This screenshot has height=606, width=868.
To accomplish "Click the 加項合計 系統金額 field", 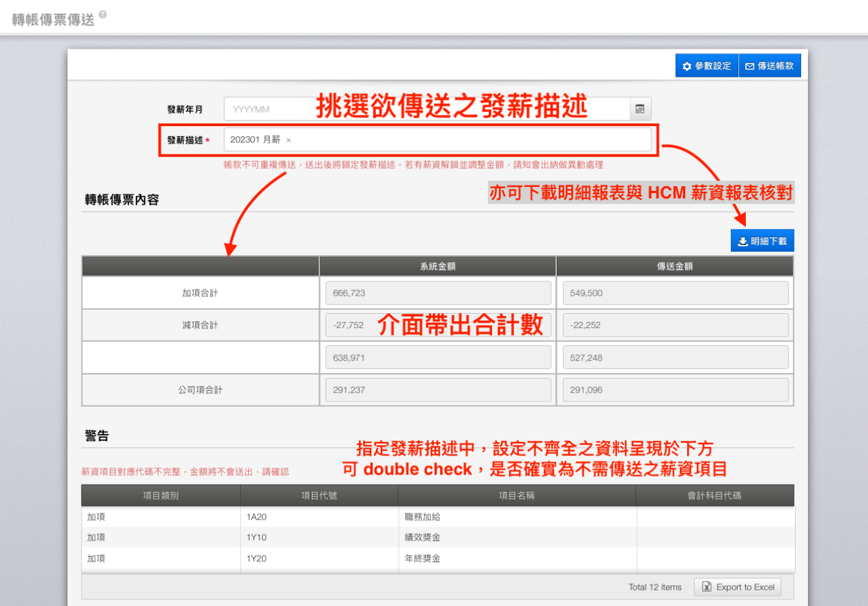I will [438, 294].
